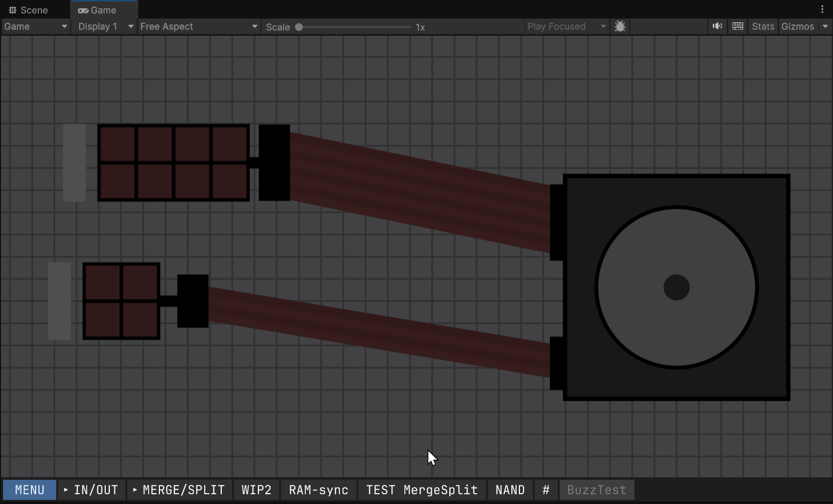This screenshot has height=504, width=833.
Task: Open the MENU button
Action: click(x=29, y=490)
